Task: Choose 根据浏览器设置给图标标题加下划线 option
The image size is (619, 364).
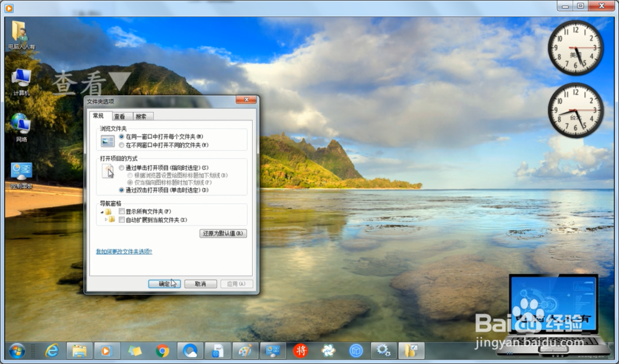Action: point(130,175)
